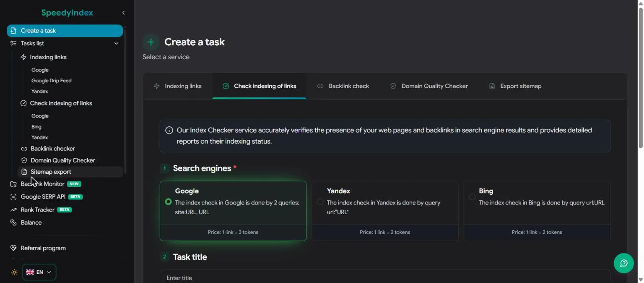Open the Referral program page
The height and width of the screenshot is (283, 644).
coord(43,248)
